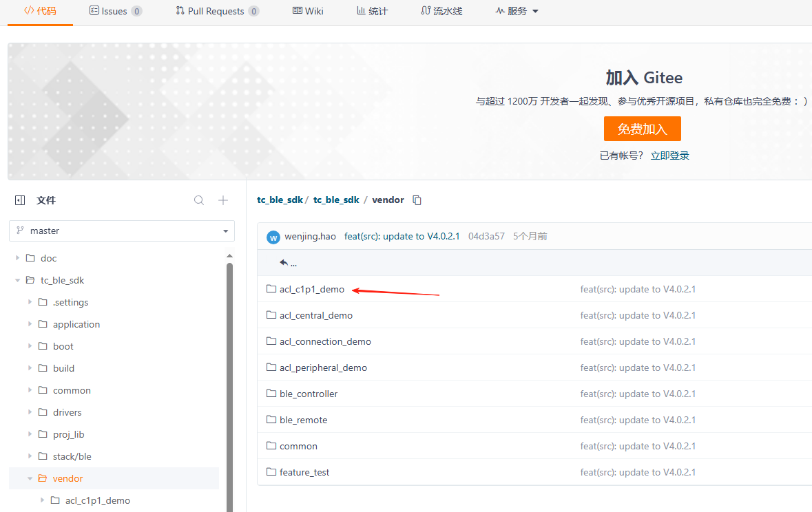Expand acl_c1p1_demo arrow in sidebar tree
The image size is (812, 512).
click(x=43, y=500)
